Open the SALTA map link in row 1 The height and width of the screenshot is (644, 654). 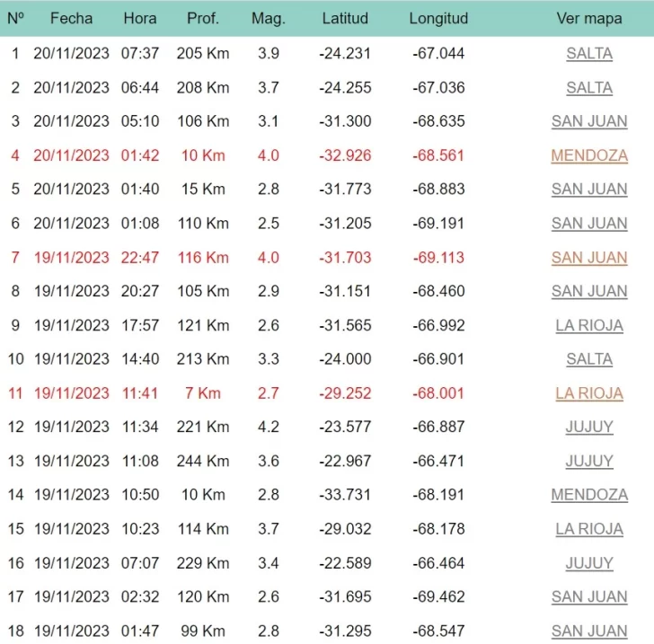tap(589, 54)
